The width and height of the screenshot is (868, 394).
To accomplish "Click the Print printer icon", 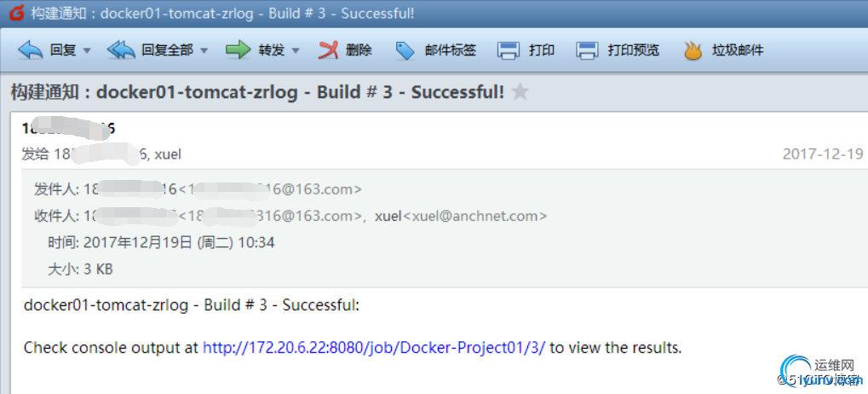I will coord(509,50).
